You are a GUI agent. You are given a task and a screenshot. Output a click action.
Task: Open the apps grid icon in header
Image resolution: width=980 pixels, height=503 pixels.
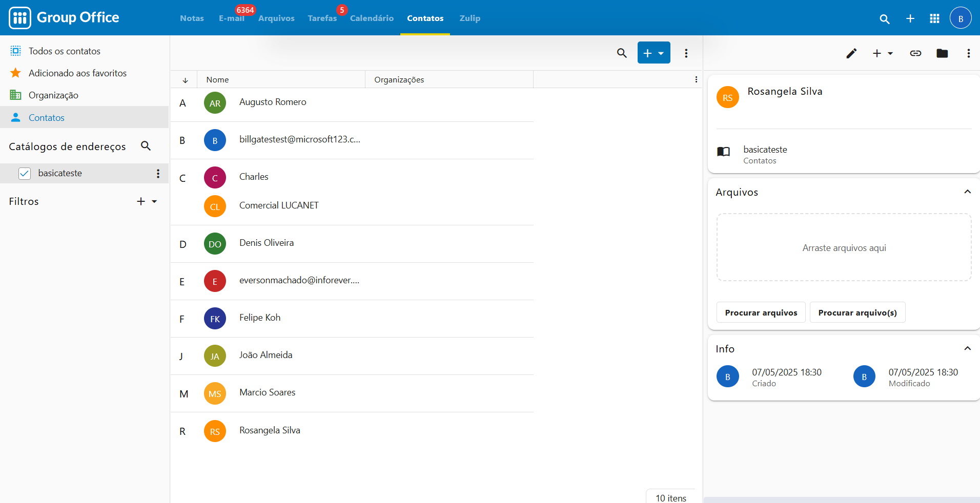coord(934,18)
